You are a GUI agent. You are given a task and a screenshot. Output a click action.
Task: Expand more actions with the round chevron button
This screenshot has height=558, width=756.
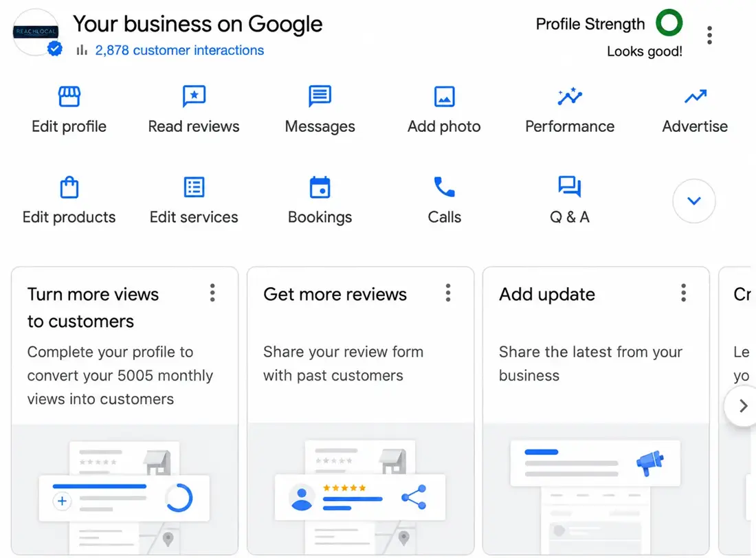pyautogui.click(x=694, y=201)
